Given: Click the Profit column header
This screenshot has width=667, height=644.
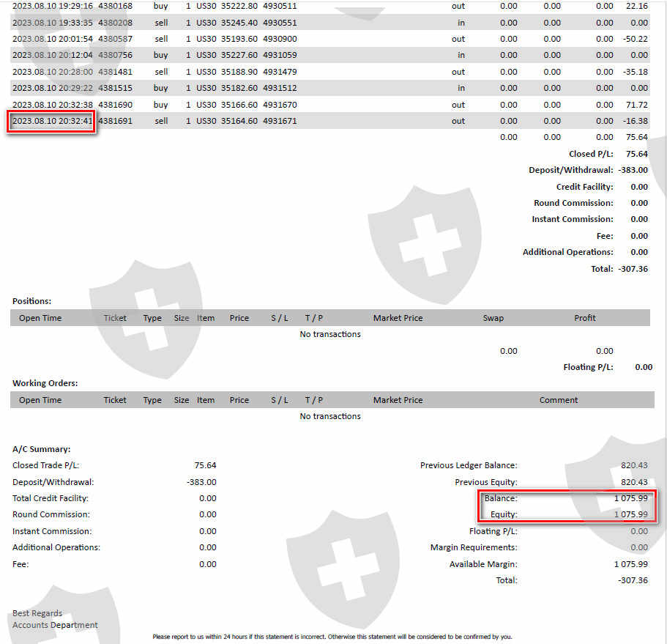Looking at the screenshot, I should (585, 318).
